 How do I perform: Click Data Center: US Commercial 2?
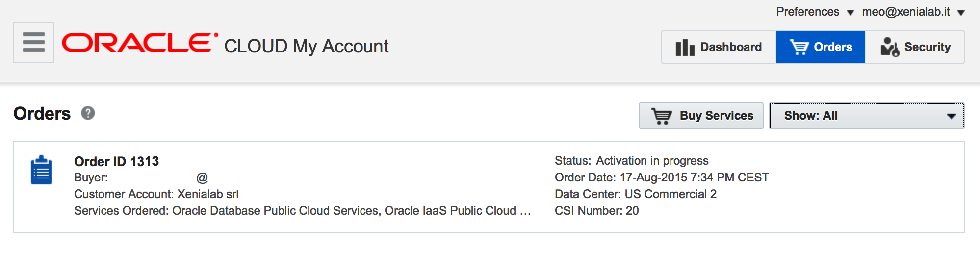pyautogui.click(x=636, y=194)
